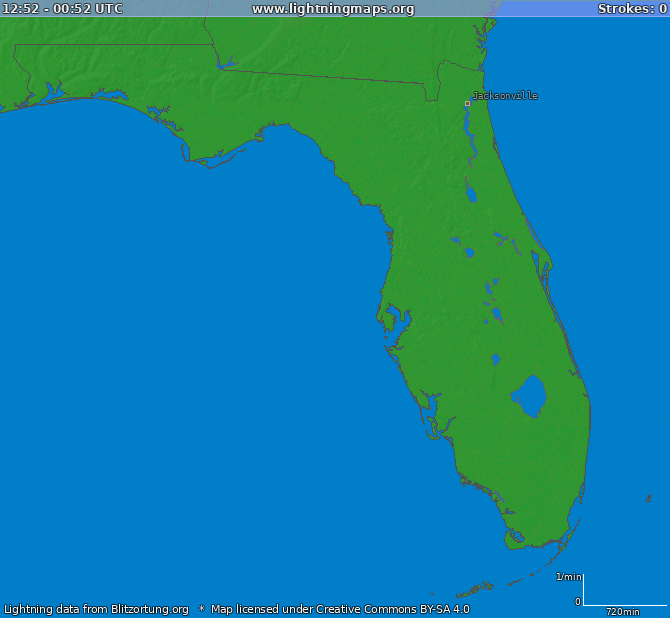Click the Strokes: 0 counter
670x618 pixels.
[x=632, y=9]
